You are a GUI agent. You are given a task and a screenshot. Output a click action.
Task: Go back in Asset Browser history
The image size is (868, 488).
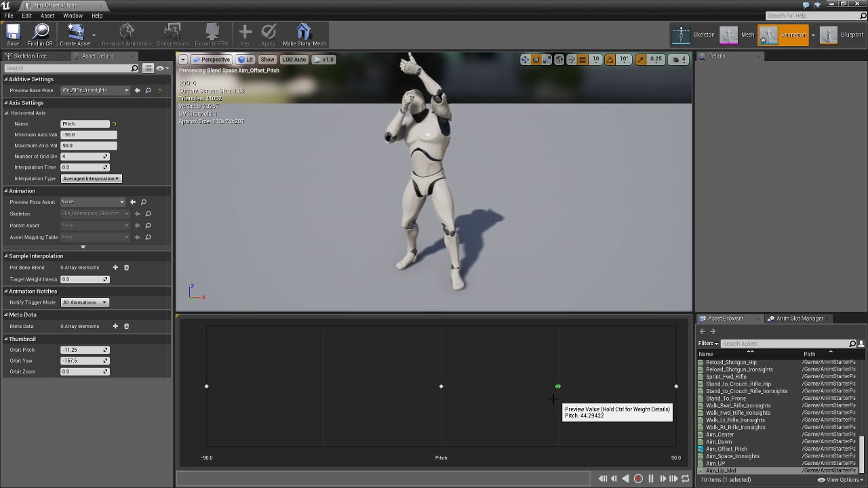(x=703, y=331)
